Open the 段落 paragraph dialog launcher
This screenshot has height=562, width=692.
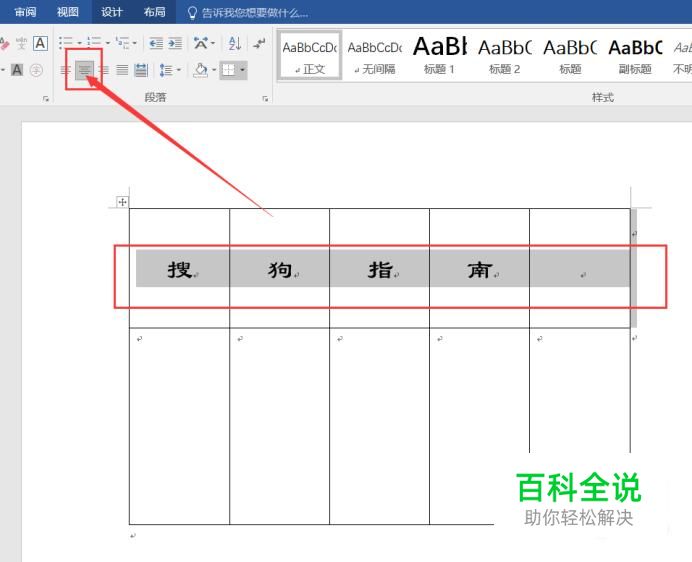pyautogui.click(x=265, y=99)
